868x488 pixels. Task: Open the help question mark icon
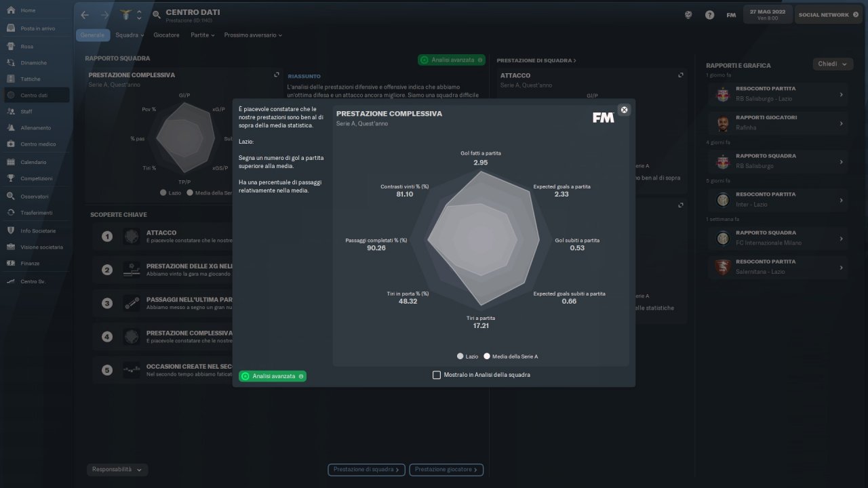tap(709, 15)
